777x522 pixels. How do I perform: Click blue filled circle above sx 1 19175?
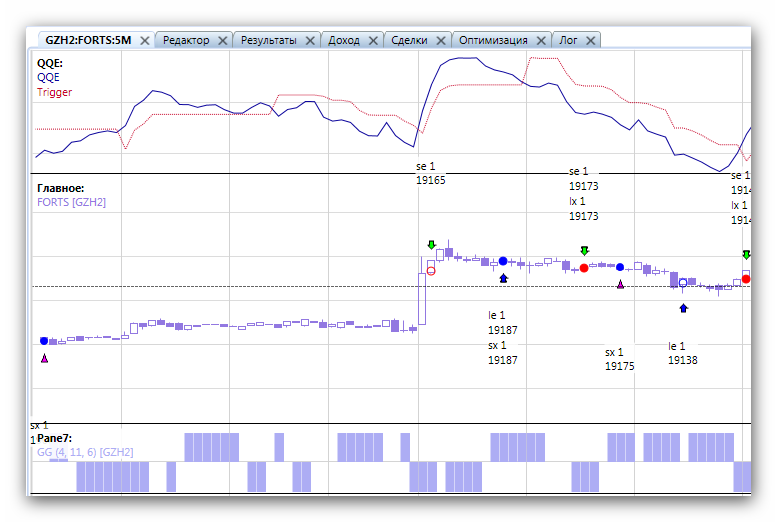tap(620, 267)
